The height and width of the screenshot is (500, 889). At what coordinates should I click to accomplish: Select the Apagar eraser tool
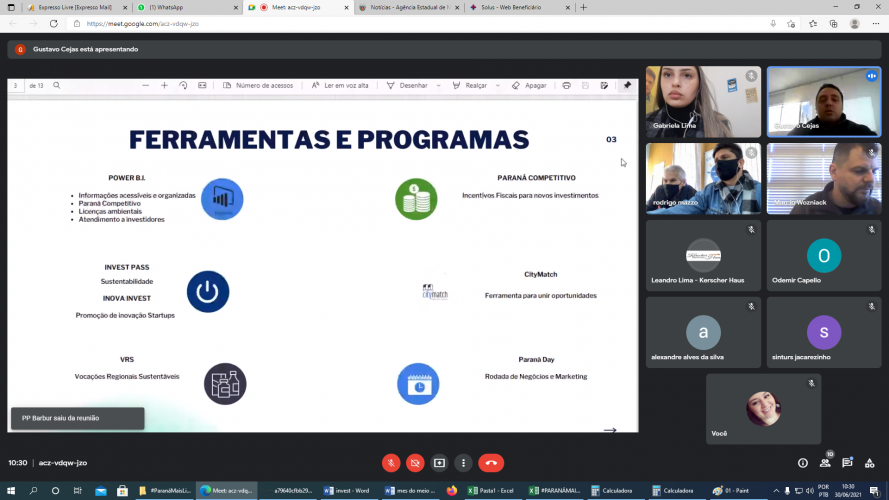pyautogui.click(x=529, y=86)
